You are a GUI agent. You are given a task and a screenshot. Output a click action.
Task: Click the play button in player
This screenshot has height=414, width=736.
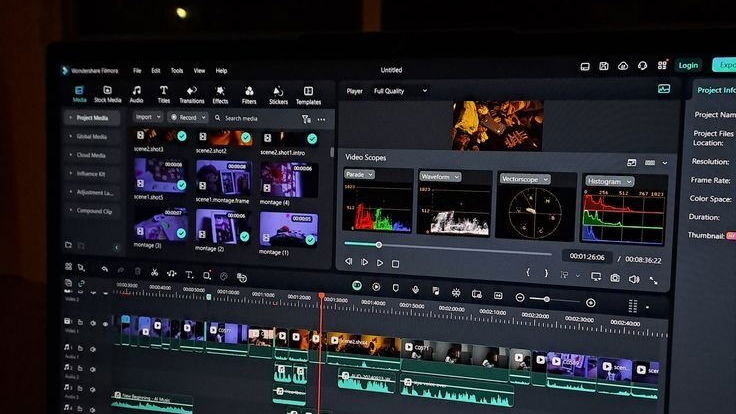tap(380, 263)
